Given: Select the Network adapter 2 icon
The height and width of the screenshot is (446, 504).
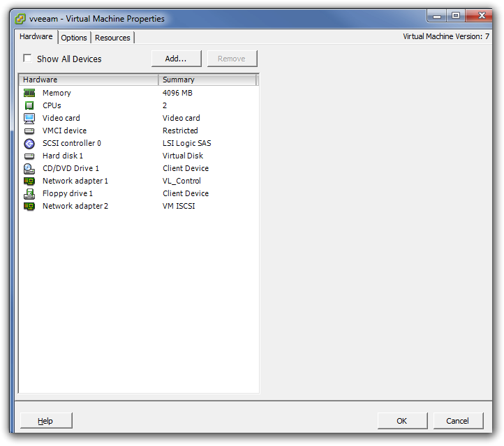Looking at the screenshot, I should [29, 206].
